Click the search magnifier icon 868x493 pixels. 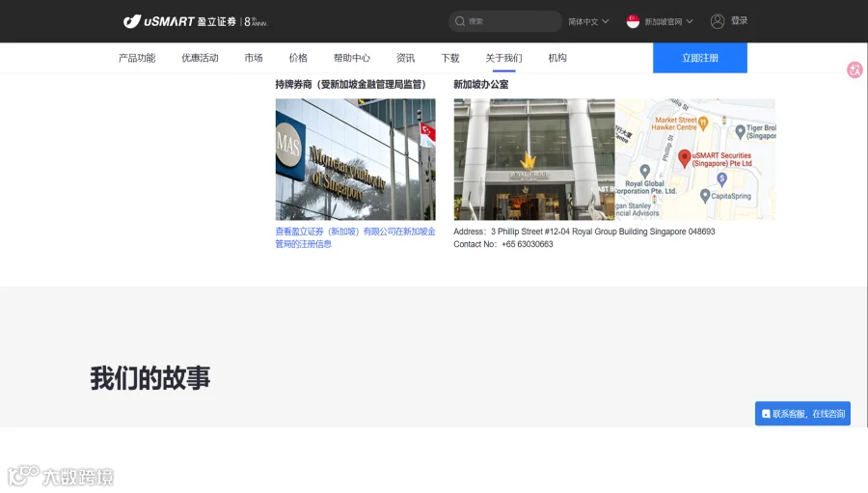point(459,21)
